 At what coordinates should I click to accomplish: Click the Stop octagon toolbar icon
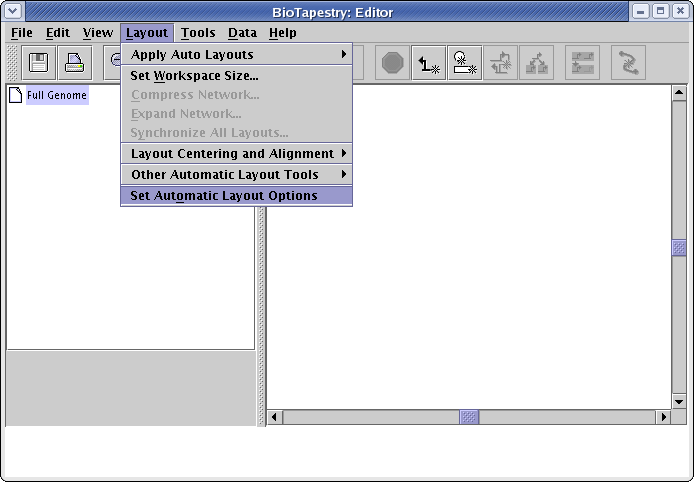coord(393,63)
